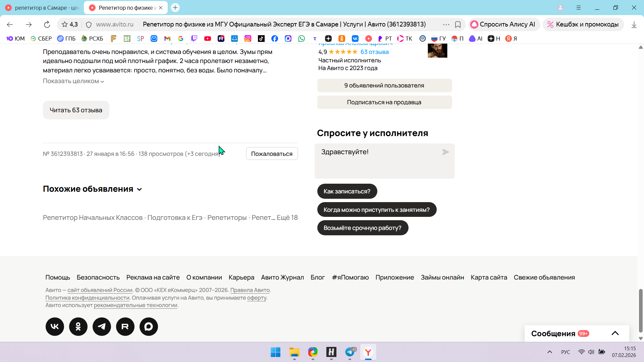Send message with arrow icon
The width and height of the screenshot is (644, 362).
pyautogui.click(x=445, y=152)
